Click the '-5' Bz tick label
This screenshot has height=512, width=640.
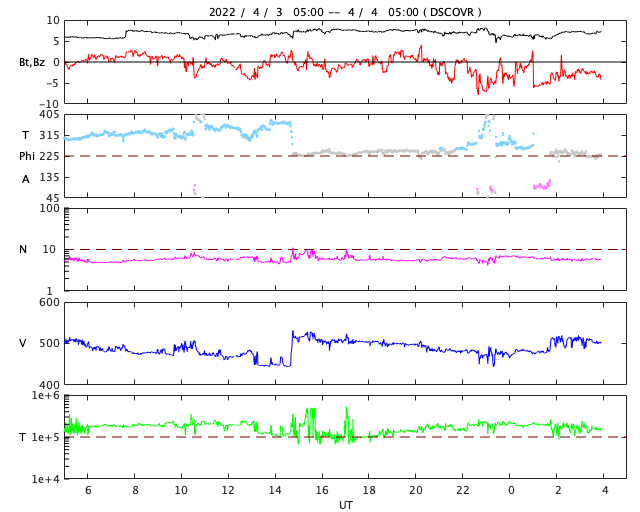(x=53, y=83)
